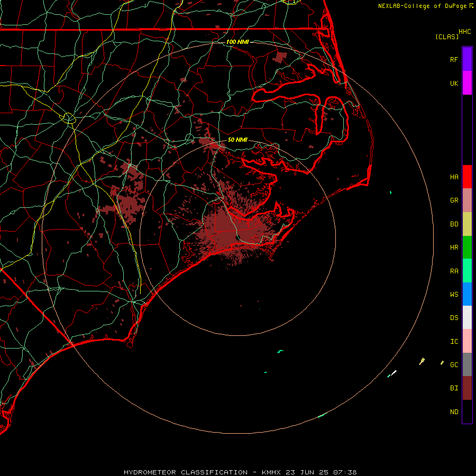476x476 pixels.
Task: Pick the HR green legend swatch
Action: pyautogui.click(x=467, y=248)
